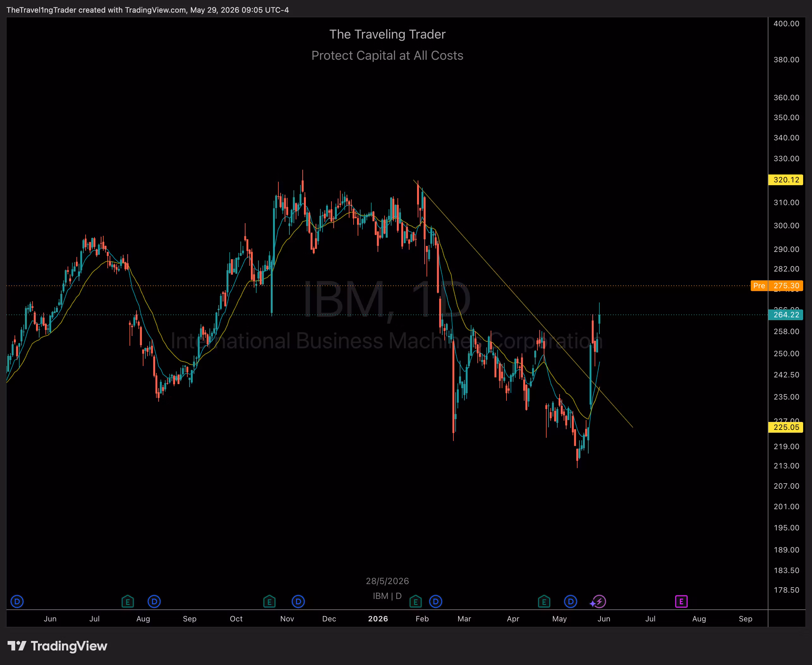Open the upcoming magenta earnings marker
The width and height of the screenshot is (812, 665).
click(681, 601)
